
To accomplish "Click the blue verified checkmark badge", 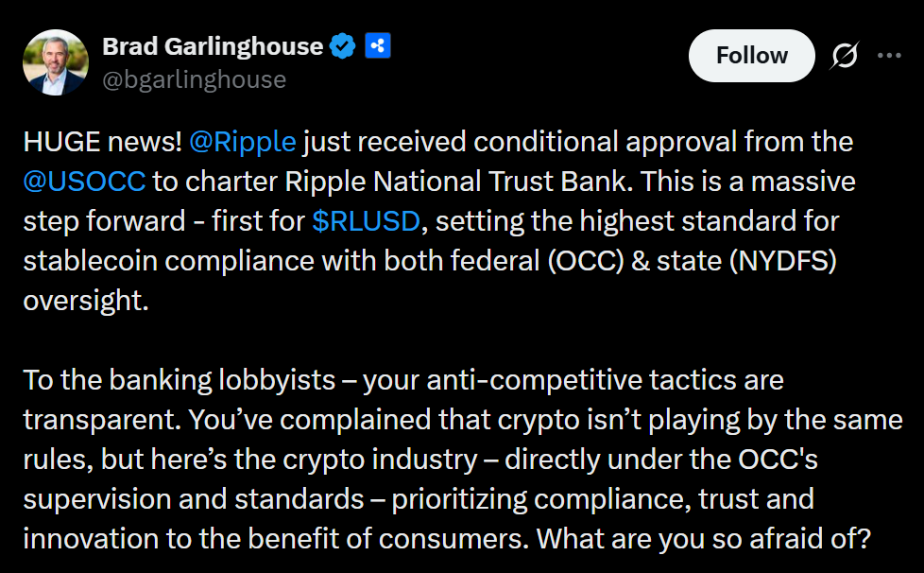I will pos(342,46).
